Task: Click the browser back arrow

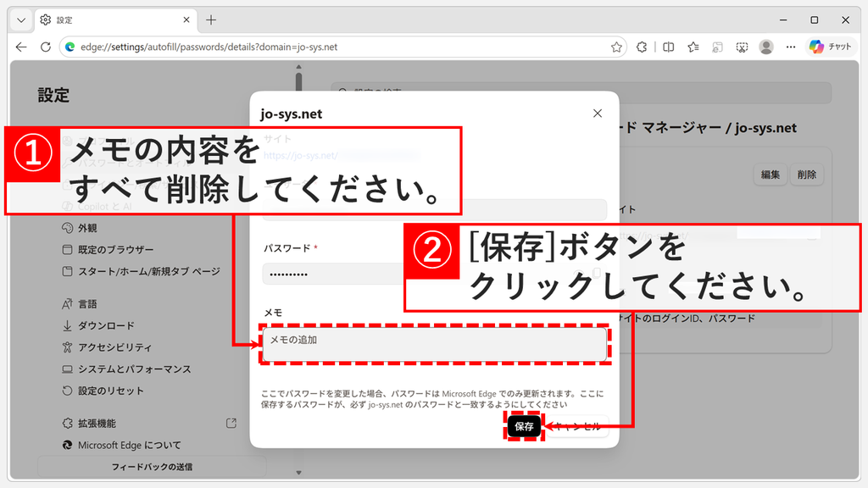Action: click(x=21, y=47)
